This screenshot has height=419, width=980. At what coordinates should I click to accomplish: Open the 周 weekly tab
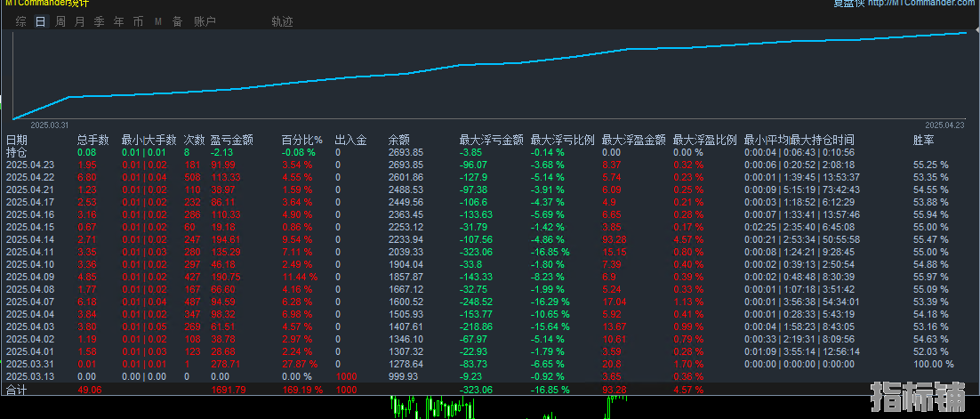click(60, 22)
